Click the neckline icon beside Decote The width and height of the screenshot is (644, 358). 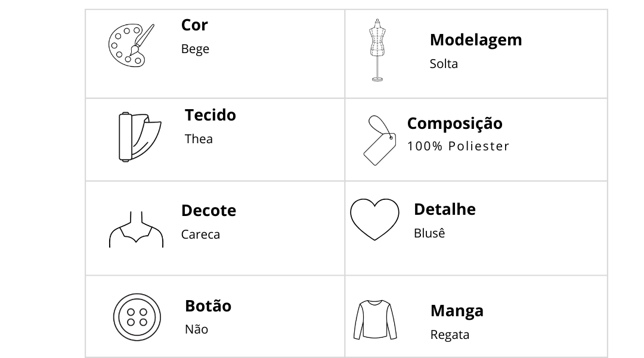pyautogui.click(x=136, y=229)
